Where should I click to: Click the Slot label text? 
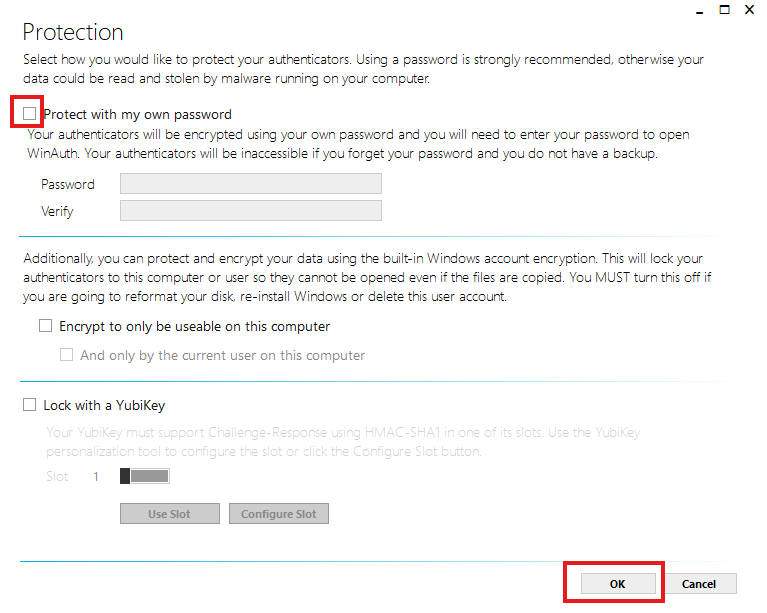tap(57, 477)
